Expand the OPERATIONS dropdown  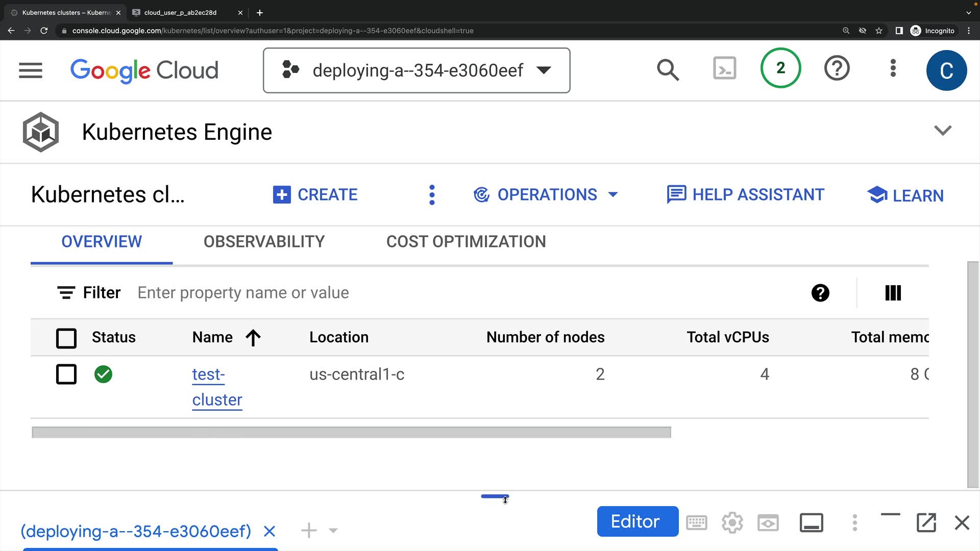[x=546, y=194]
